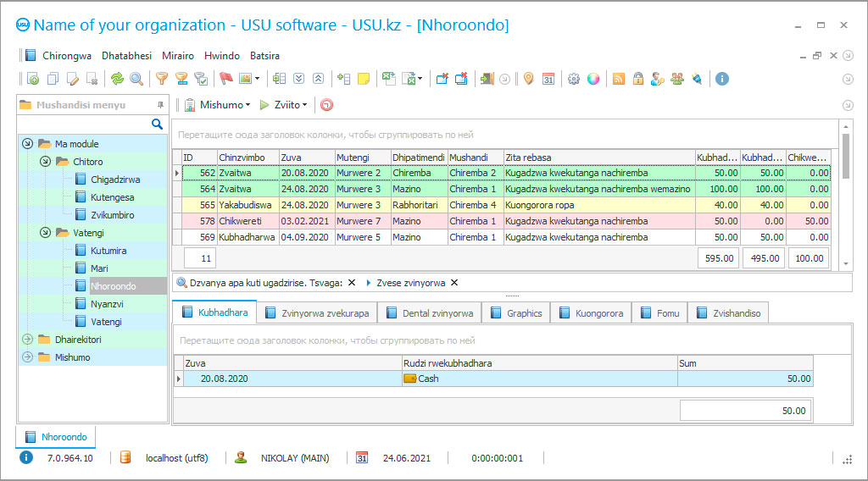
Task: Toggle the pin on Mushandisi menyu panel
Action: [160, 105]
